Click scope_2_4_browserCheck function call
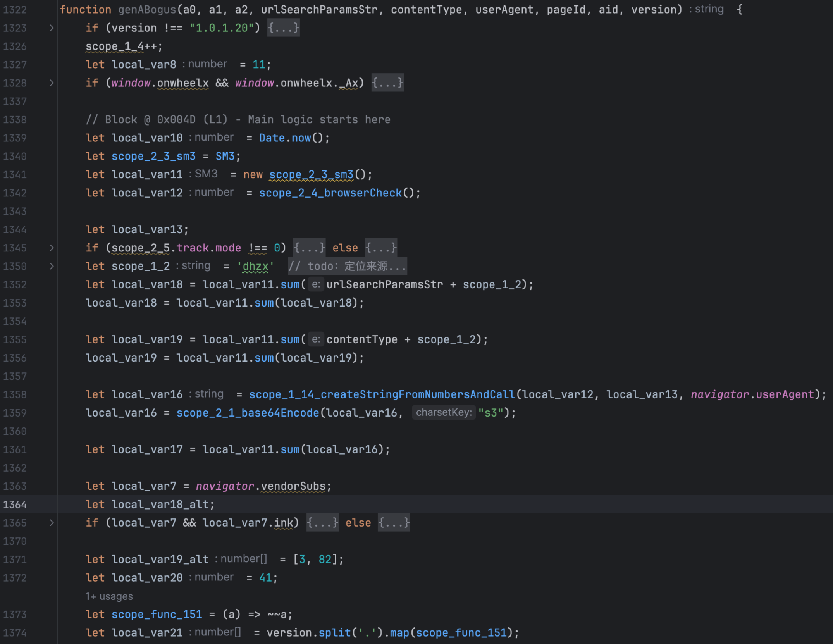Screen dimensions: 833x644 330,193
